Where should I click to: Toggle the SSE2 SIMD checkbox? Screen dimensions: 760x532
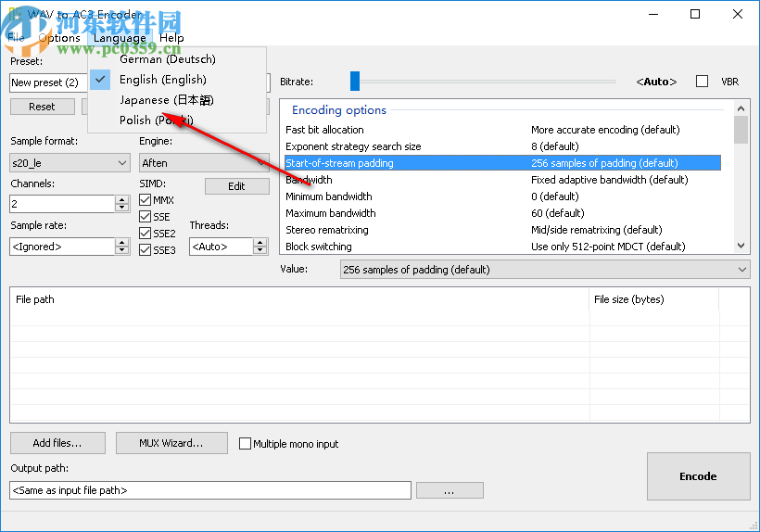pos(145,233)
